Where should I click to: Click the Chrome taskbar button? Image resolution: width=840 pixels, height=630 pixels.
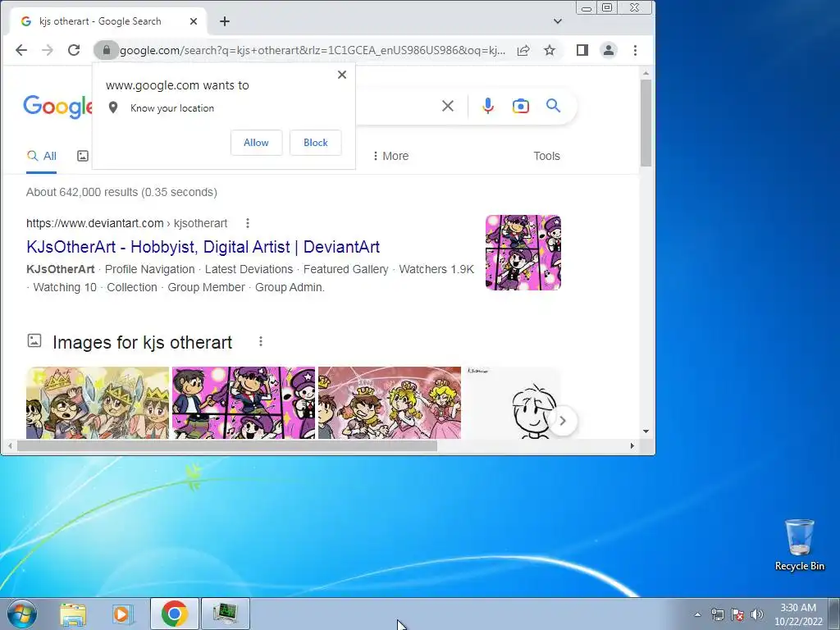point(175,614)
